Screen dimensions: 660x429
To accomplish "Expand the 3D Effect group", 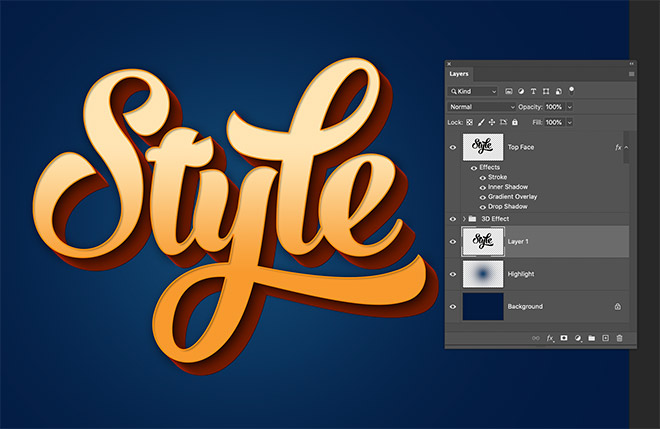I will tap(463, 218).
